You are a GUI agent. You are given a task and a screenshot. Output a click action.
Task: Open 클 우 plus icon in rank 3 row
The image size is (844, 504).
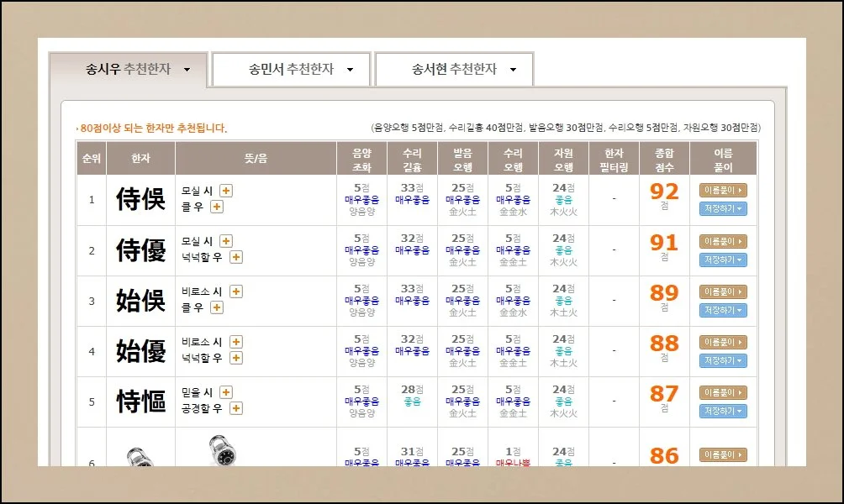click(216, 307)
